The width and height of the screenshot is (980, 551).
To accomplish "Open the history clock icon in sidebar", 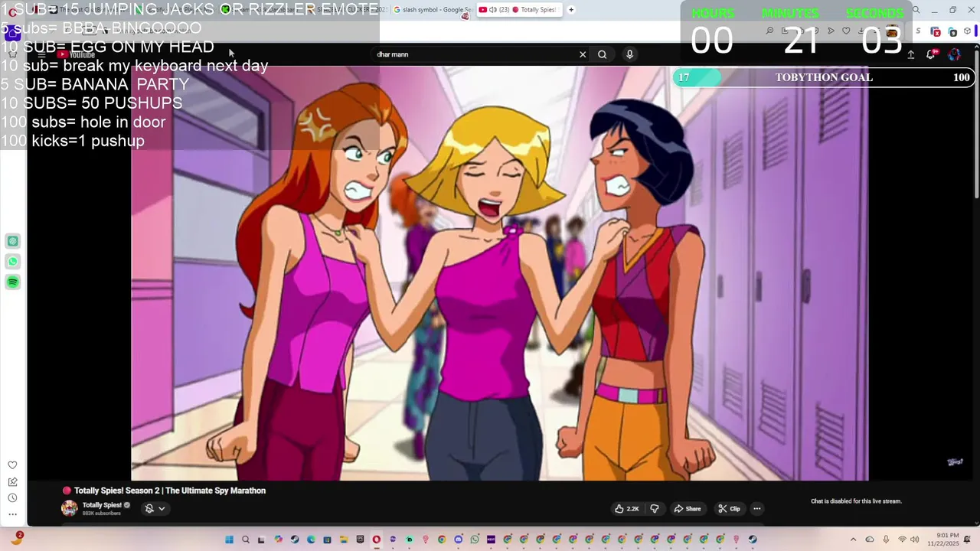I will [x=12, y=498].
